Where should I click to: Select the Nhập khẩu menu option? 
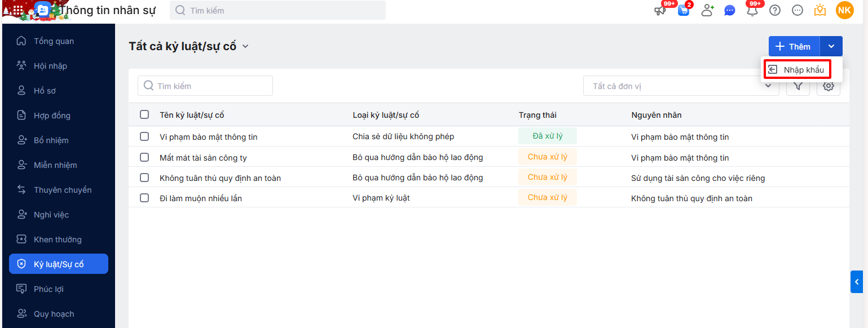click(797, 70)
